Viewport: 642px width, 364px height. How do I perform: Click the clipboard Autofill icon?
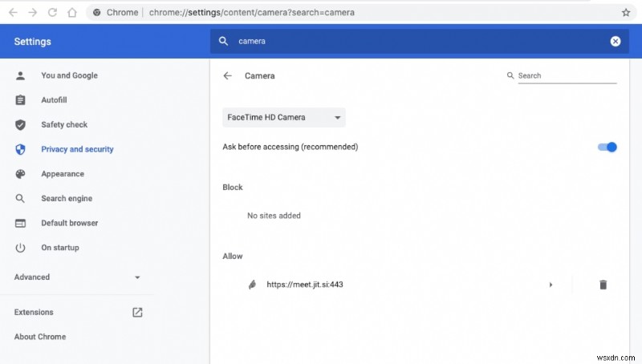(20, 100)
